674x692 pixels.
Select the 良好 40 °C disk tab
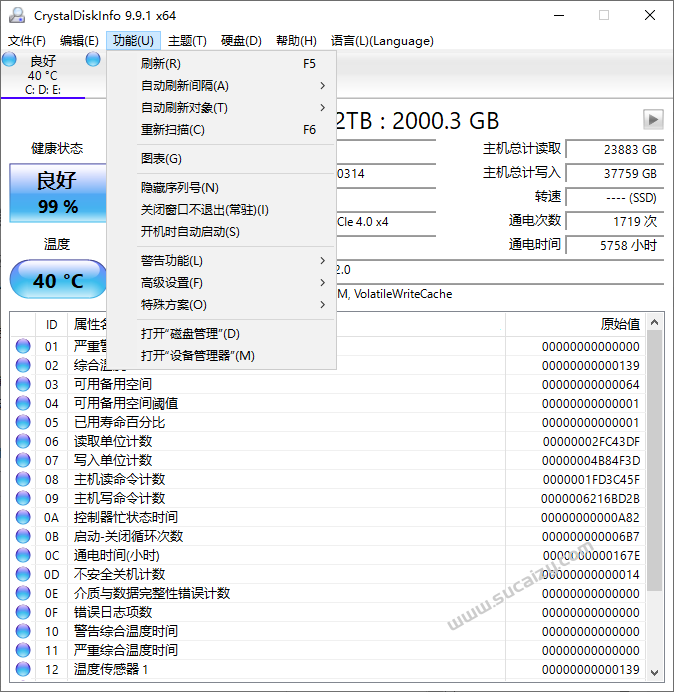click(43, 75)
